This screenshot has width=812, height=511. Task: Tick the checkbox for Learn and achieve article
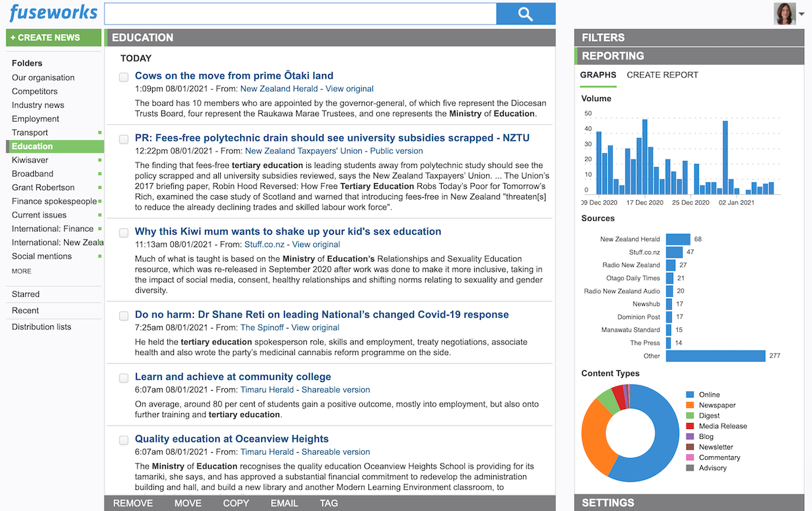[124, 378]
